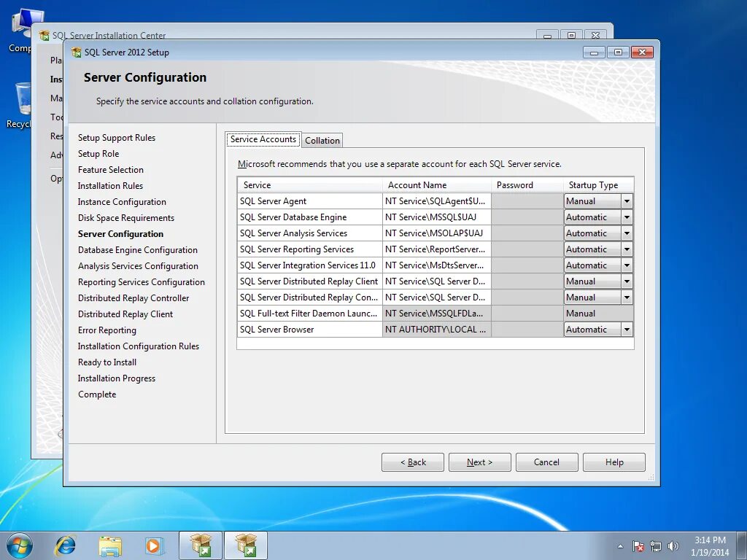This screenshot has width=747, height=560.
Task: Click the Service column header
Action: click(309, 184)
